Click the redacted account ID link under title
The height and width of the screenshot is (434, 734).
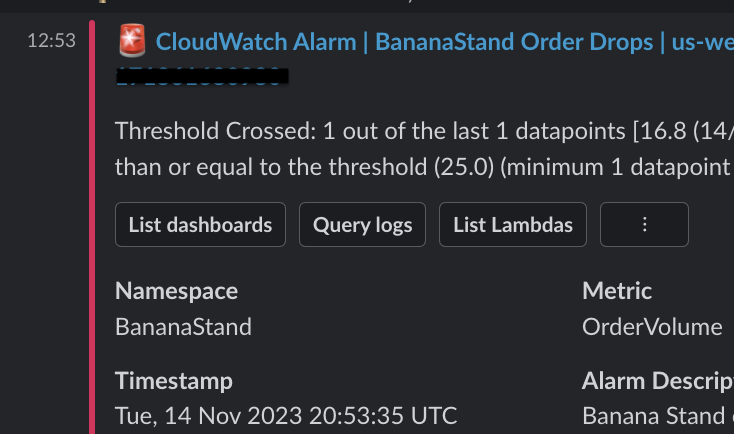[x=202, y=76]
